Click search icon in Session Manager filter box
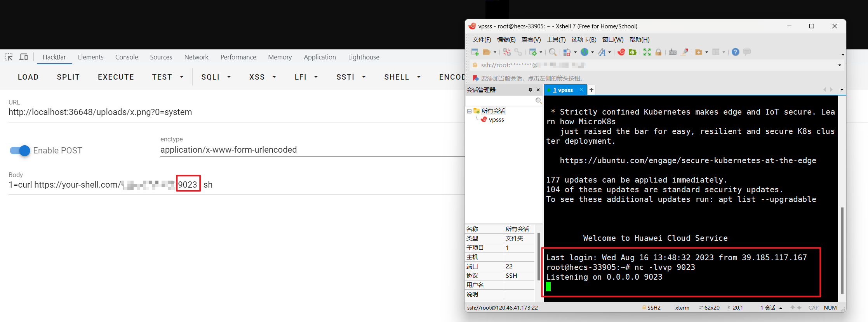Viewport: 868px width, 322px height. [538, 101]
